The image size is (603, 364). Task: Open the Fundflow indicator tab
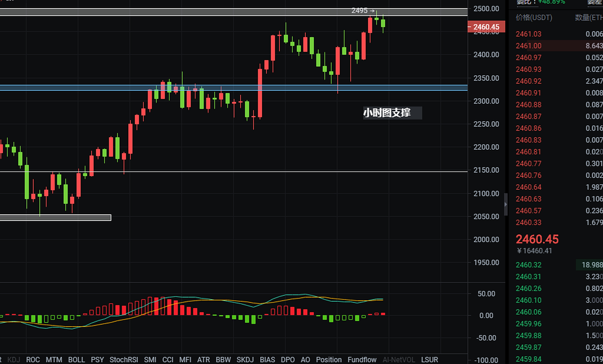tap(362, 359)
